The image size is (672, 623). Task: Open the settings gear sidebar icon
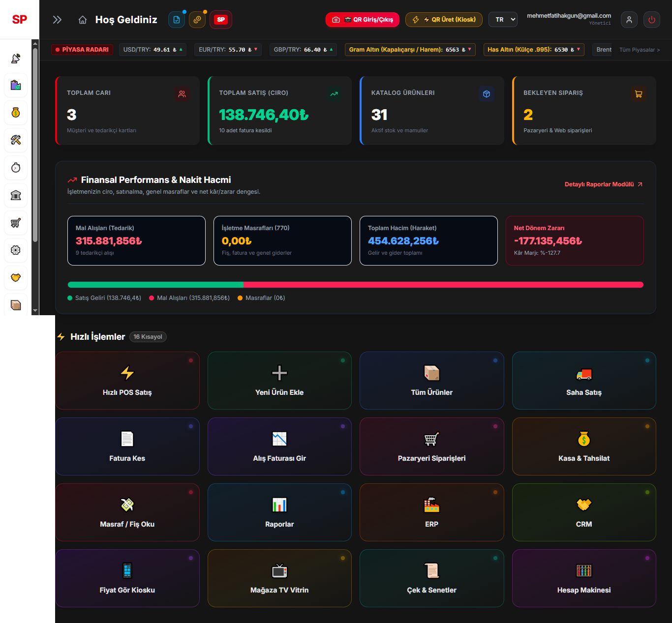(16, 250)
